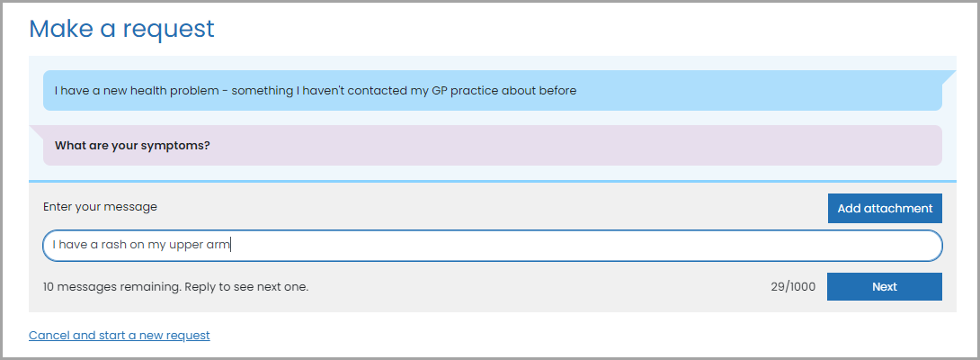Image resolution: width=980 pixels, height=360 pixels.
Task: Click the empty right end of the message input
Action: pos(809,245)
